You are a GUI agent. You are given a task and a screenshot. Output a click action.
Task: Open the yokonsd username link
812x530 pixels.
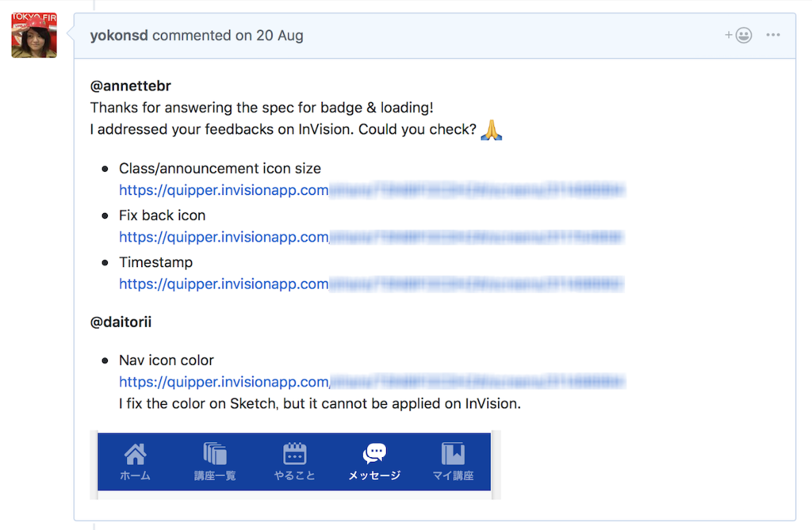(119, 36)
